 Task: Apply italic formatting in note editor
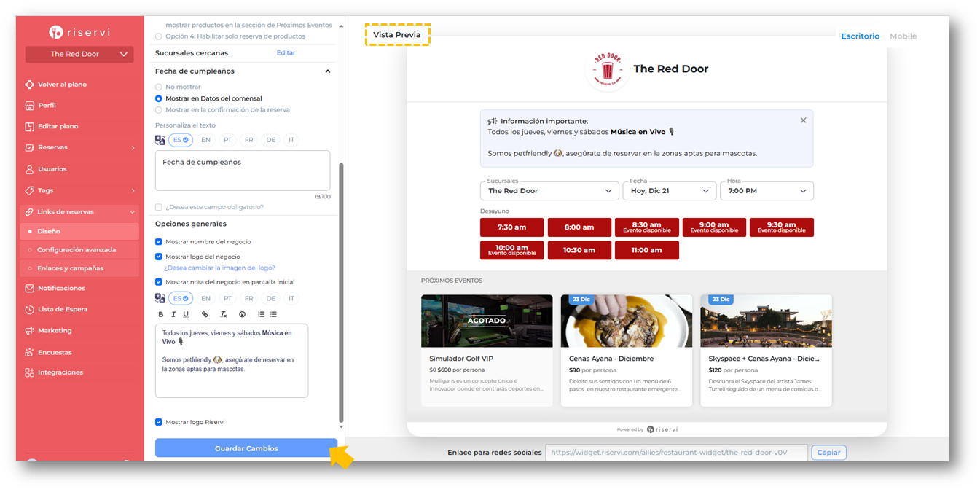173,315
